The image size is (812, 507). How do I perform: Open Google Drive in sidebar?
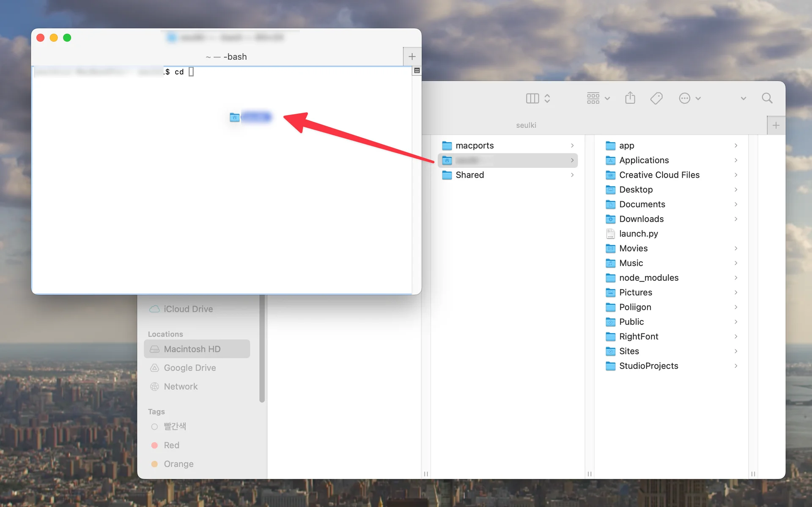pyautogui.click(x=189, y=368)
